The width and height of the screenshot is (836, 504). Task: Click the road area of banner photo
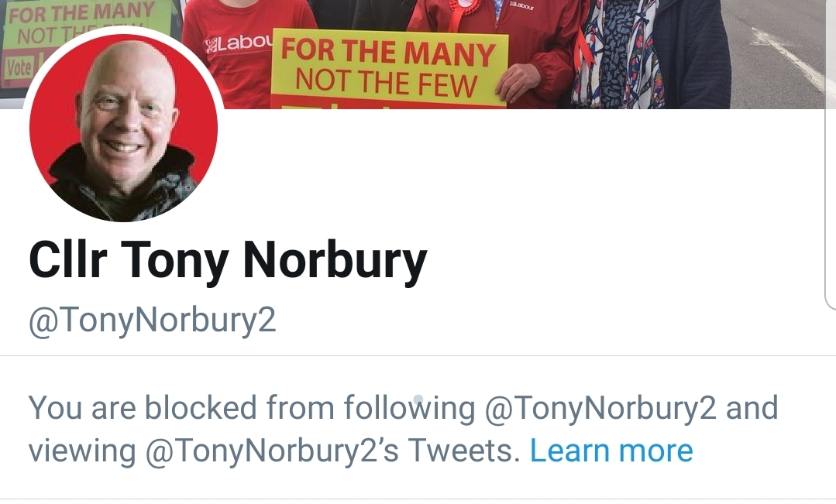coord(781,53)
